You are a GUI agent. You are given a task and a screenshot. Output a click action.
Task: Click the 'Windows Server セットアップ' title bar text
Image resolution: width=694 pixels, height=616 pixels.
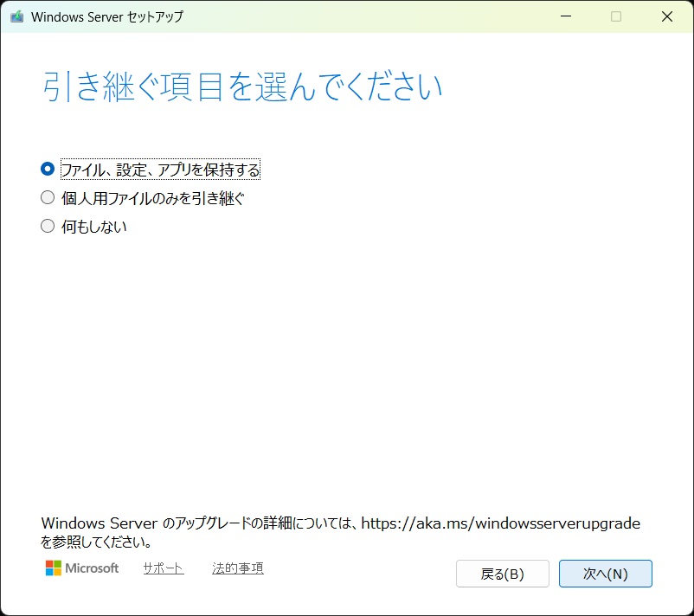107,16
